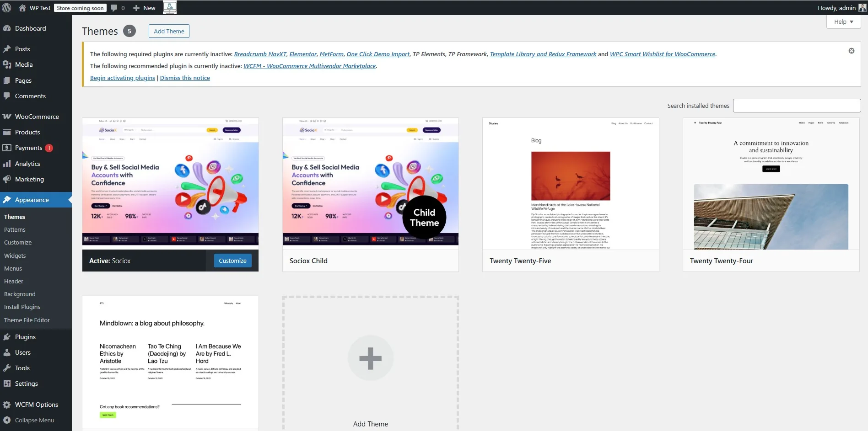Select the Settings sliders icon
The width and height of the screenshot is (868, 431).
tap(7, 383)
